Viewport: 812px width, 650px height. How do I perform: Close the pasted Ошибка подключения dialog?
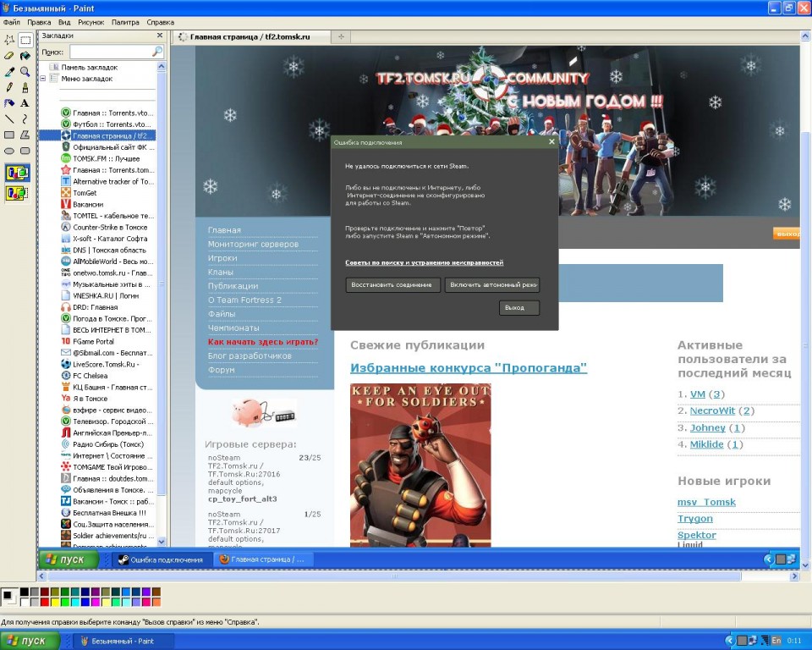[551, 141]
